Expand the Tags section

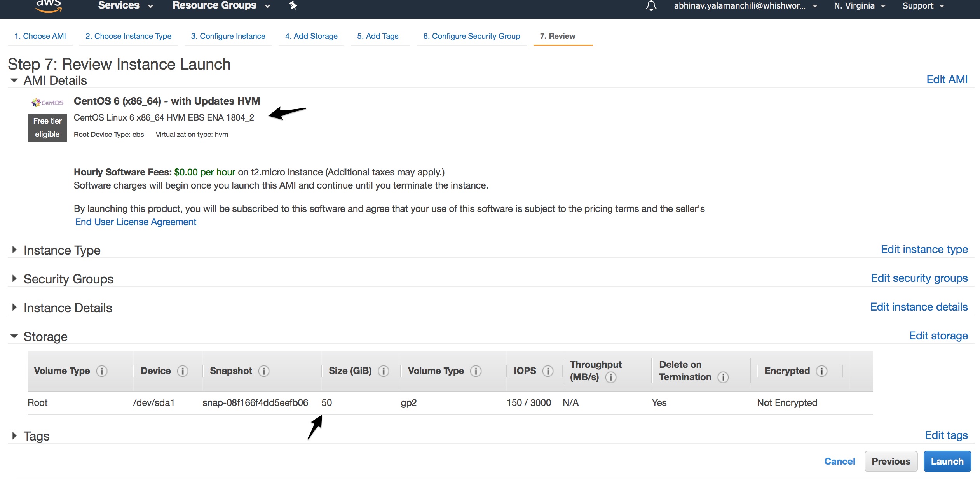coord(14,435)
